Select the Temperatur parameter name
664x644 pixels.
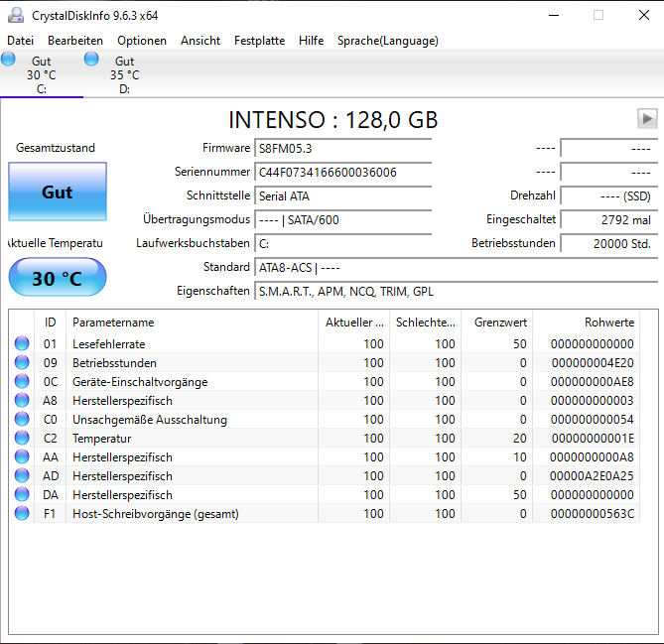101,439
